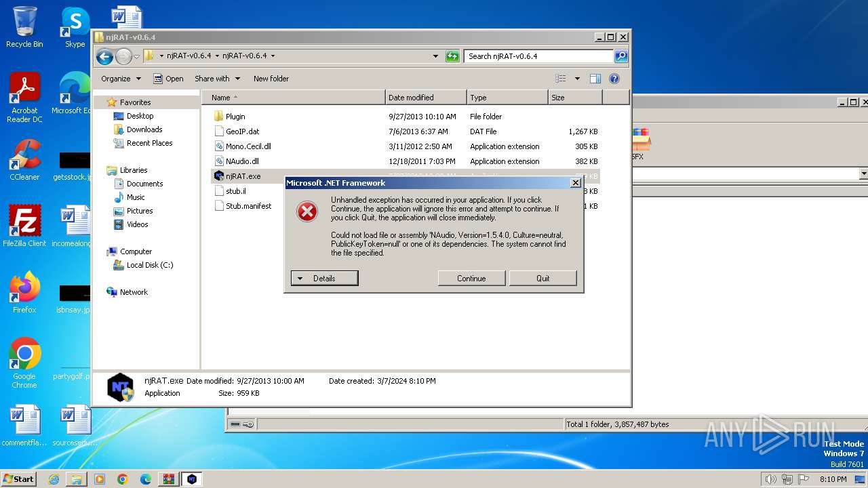Select the njRAT.exe file icon

tap(218, 176)
